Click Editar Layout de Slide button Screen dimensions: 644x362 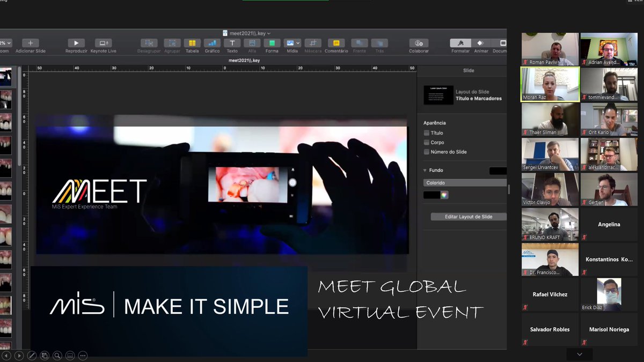(469, 217)
